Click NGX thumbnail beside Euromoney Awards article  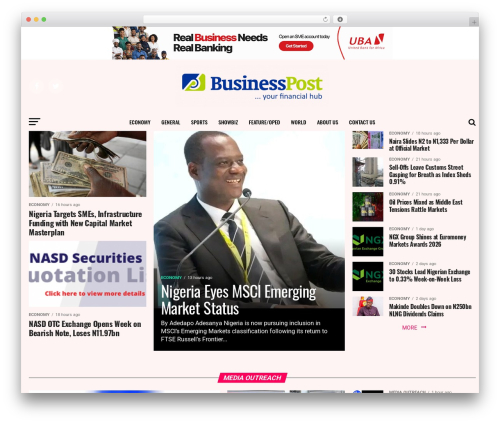point(368,241)
